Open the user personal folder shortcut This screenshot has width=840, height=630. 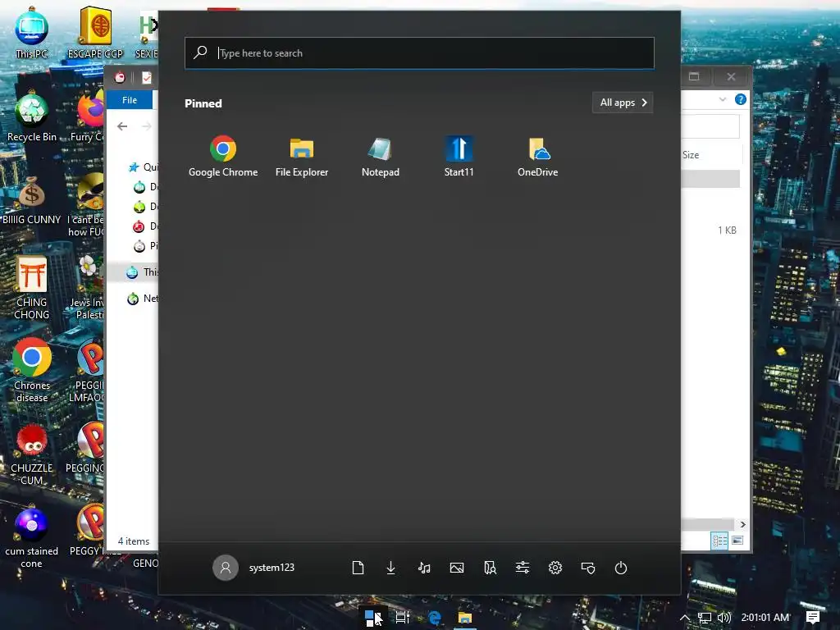[x=490, y=568]
